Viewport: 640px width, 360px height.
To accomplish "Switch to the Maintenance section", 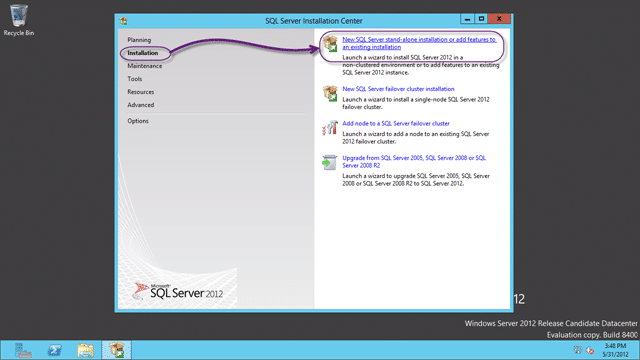I will [144, 66].
